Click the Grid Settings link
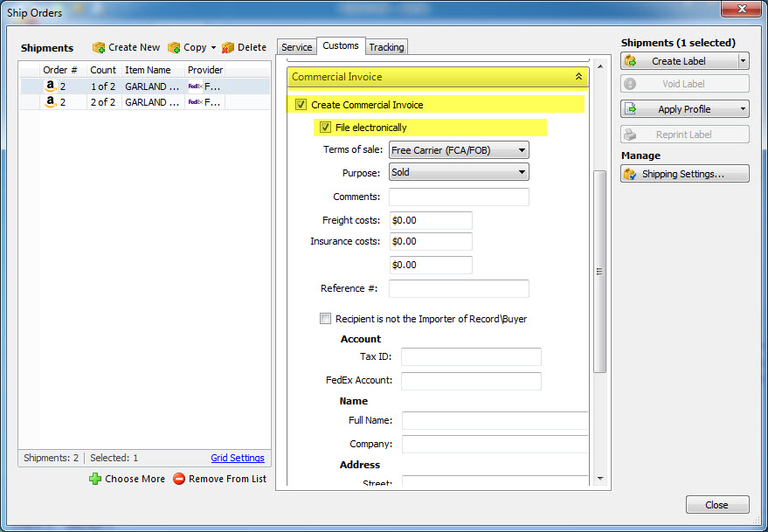Viewport: 768px width, 532px height. coord(237,458)
